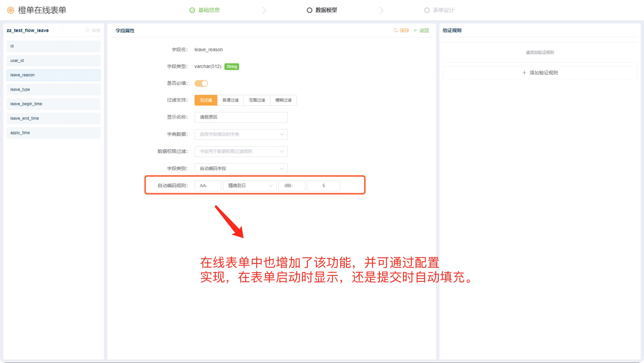Open the 精确到日 date precision dropdown
Screen dimensions: 644x363
coord(250,186)
